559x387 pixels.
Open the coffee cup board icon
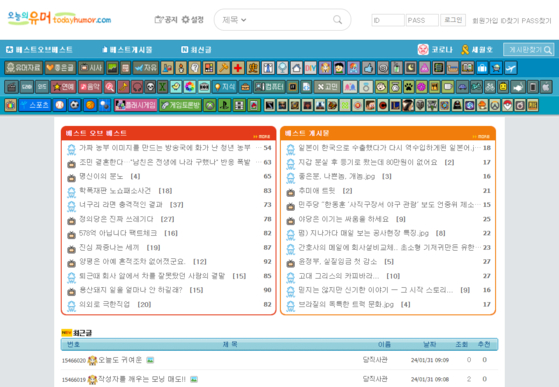[448, 87]
